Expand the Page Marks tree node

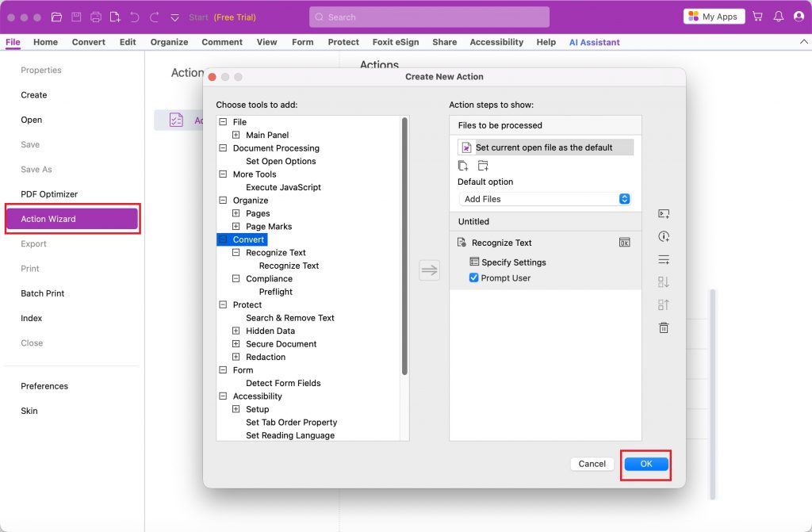click(x=236, y=226)
